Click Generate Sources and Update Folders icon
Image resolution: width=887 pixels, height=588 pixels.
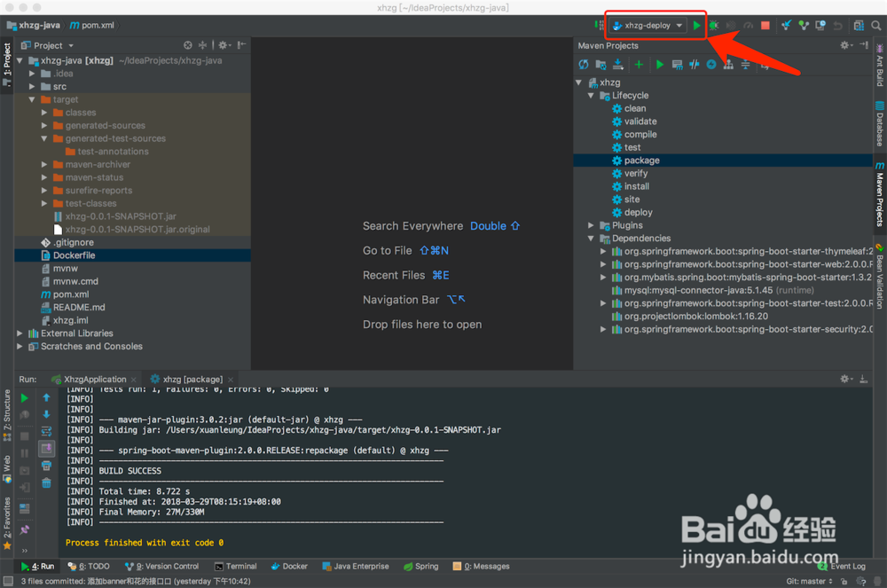pos(600,65)
